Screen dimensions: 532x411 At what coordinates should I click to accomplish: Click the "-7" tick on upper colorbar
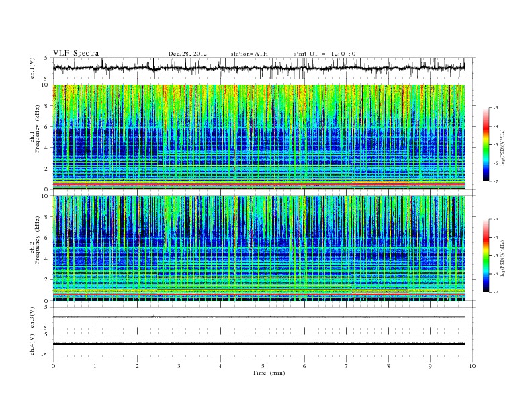point(496,181)
